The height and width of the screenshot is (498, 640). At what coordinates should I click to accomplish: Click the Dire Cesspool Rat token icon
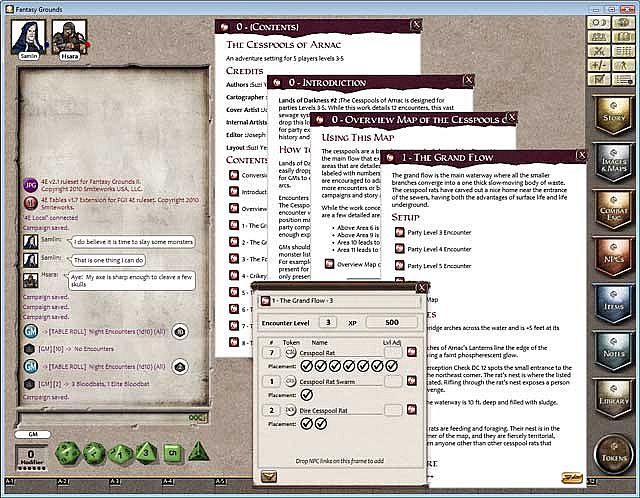(x=290, y=410)
